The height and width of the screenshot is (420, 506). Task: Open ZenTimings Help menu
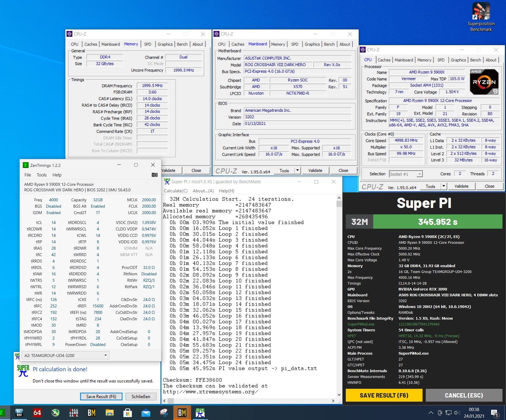(57, 175)
